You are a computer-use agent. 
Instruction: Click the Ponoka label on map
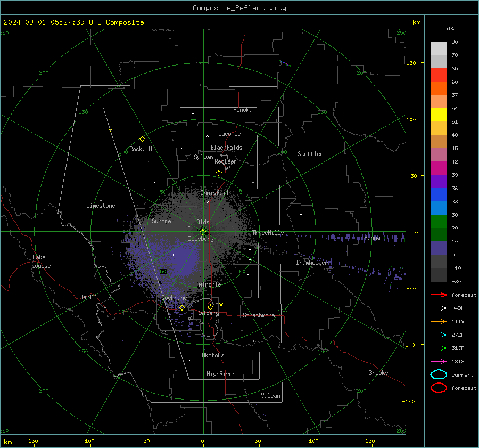243,110
